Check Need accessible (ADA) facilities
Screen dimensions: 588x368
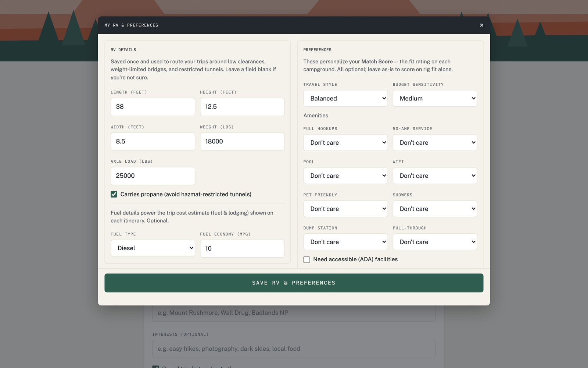[306, 259]
